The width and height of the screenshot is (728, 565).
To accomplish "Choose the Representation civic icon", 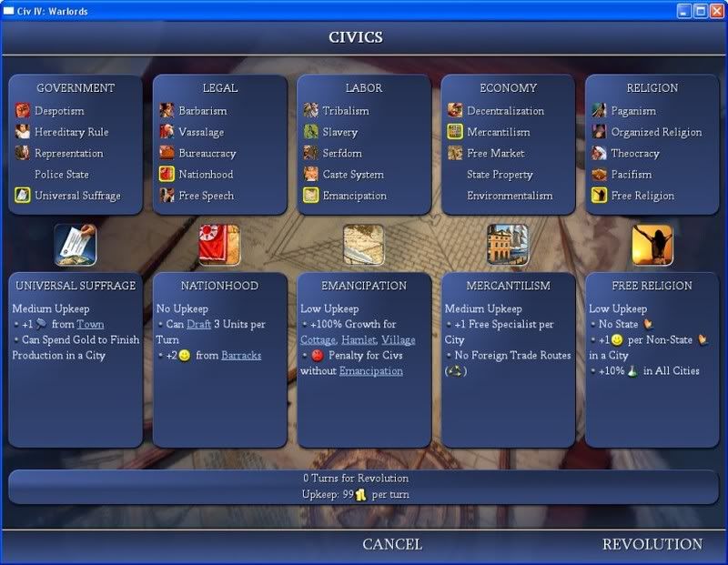I will [22, 153].
